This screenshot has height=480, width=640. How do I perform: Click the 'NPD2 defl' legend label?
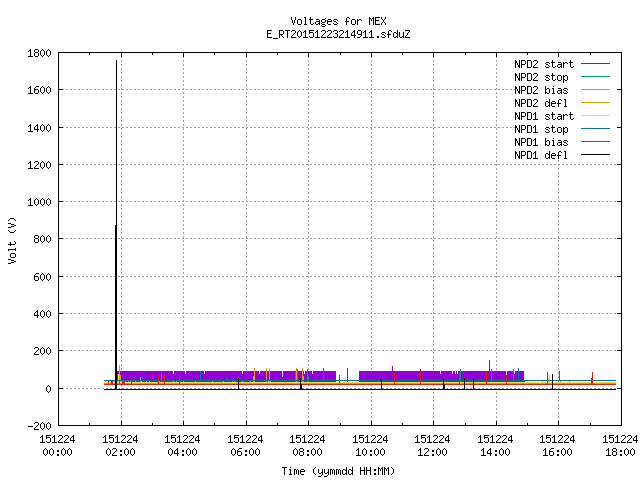pyautogui.click(x=541, y=103)
